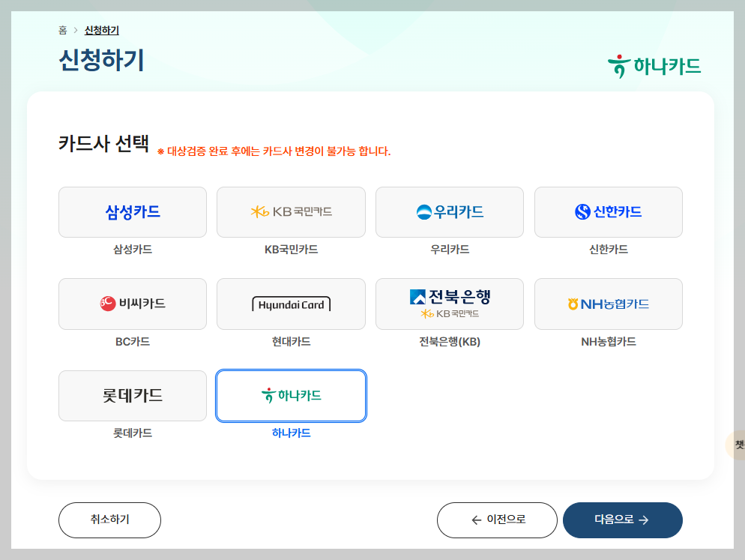Pick the BC카드 (비씨카드) red logo option
745x560 pixels.
pyautogui.click(x=132, y=304)
